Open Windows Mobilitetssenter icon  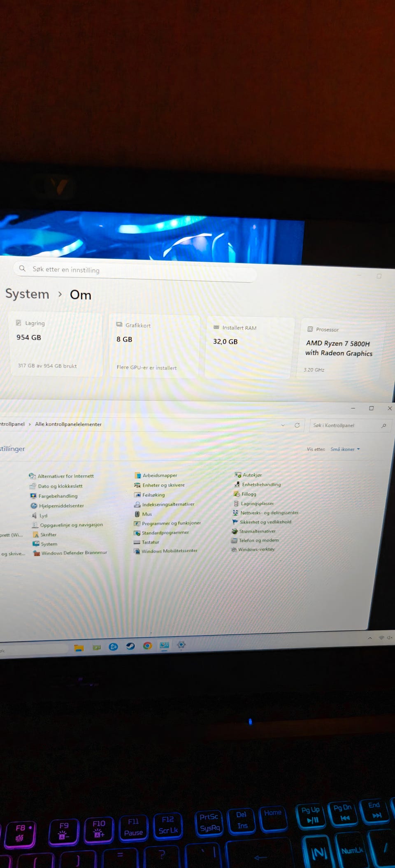[137, 551]
